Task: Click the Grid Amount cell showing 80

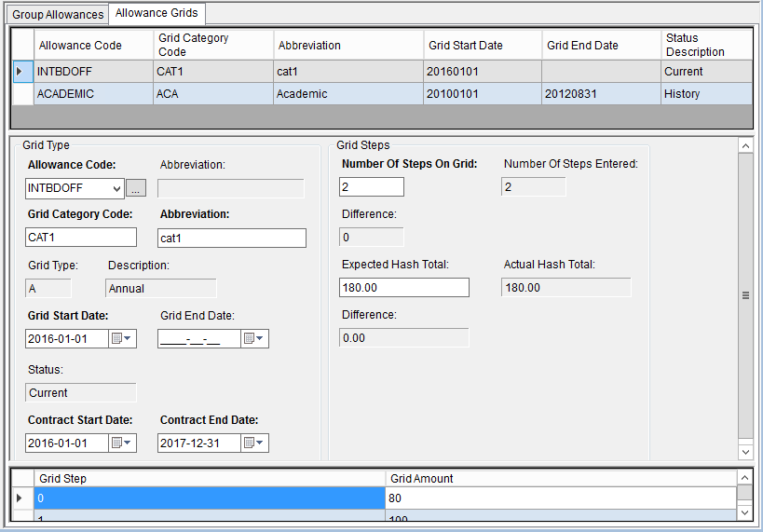Action: pos(559,498)
